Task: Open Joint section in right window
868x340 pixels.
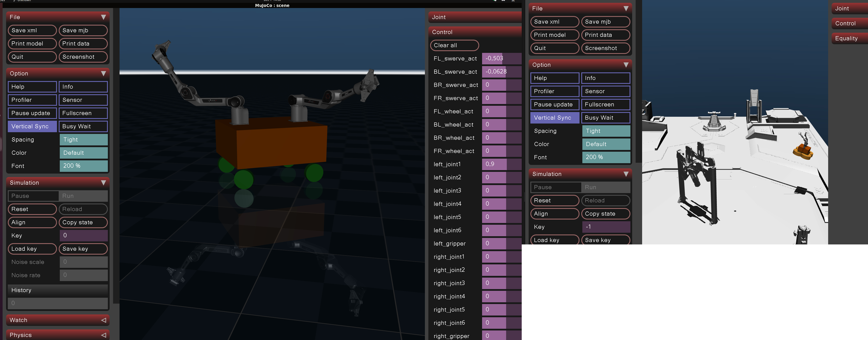Action: point(850,8)
